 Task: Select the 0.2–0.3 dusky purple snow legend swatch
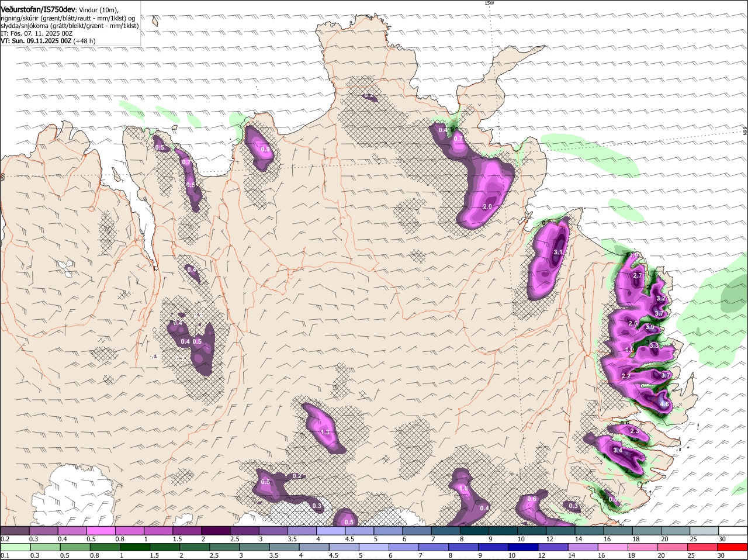15,530
